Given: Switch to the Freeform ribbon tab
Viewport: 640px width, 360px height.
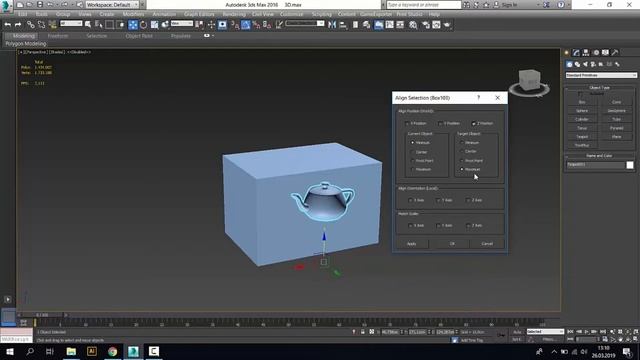Looking at the screenshot, I should tap(58, 36).
